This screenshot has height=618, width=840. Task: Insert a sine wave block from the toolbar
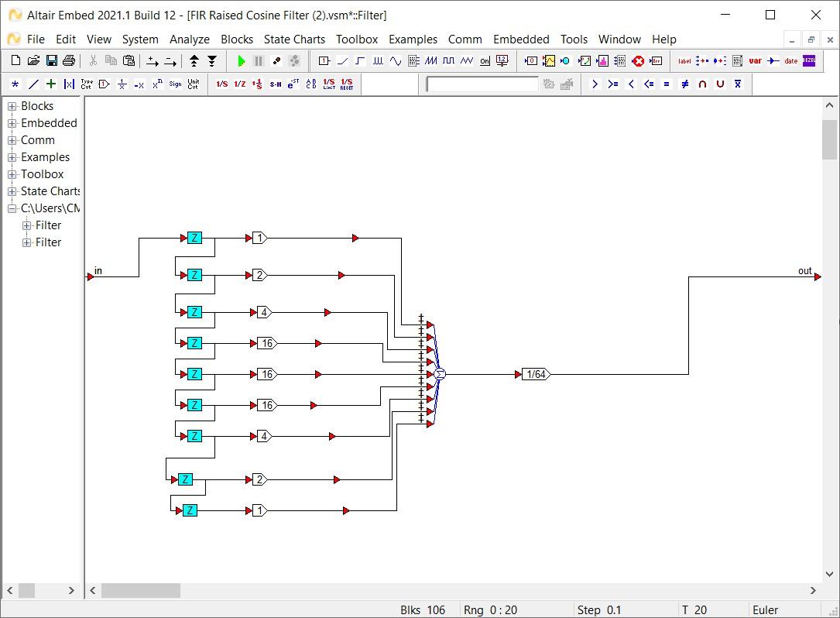[396, 61]
